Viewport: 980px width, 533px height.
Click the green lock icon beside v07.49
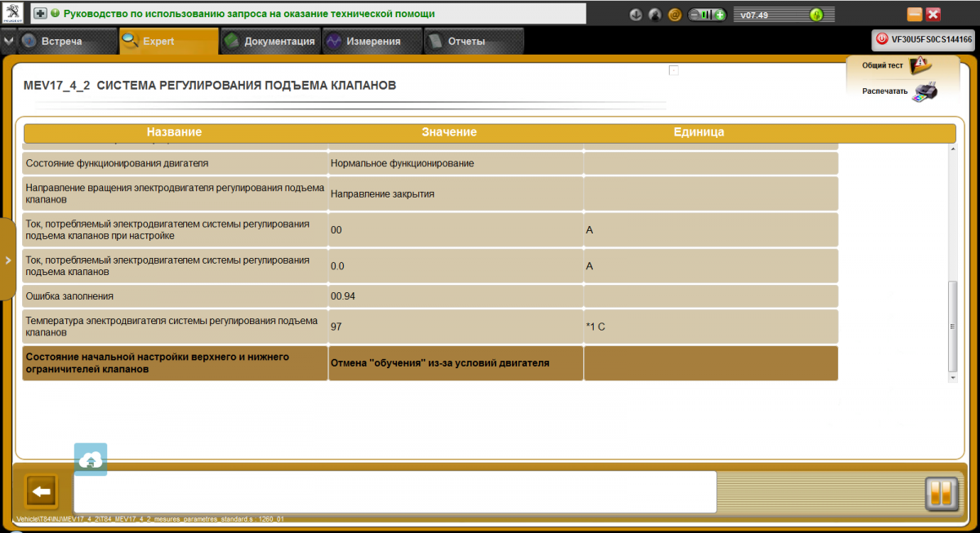(816, 15)
